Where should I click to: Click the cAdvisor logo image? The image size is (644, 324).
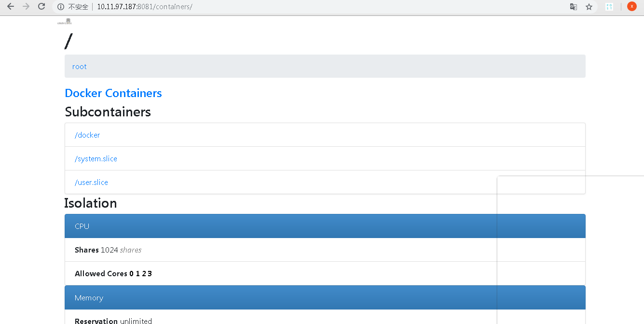pos(65,21)
